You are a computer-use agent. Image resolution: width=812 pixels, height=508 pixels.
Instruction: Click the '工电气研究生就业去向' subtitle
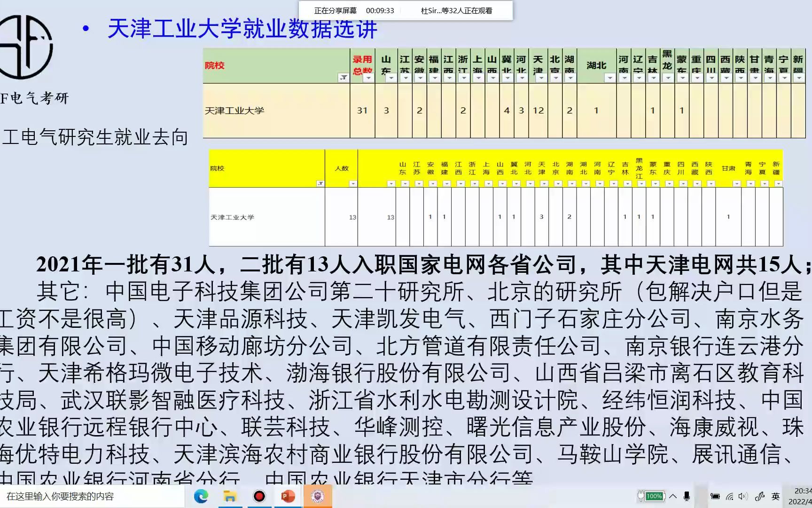click(95, 137)
